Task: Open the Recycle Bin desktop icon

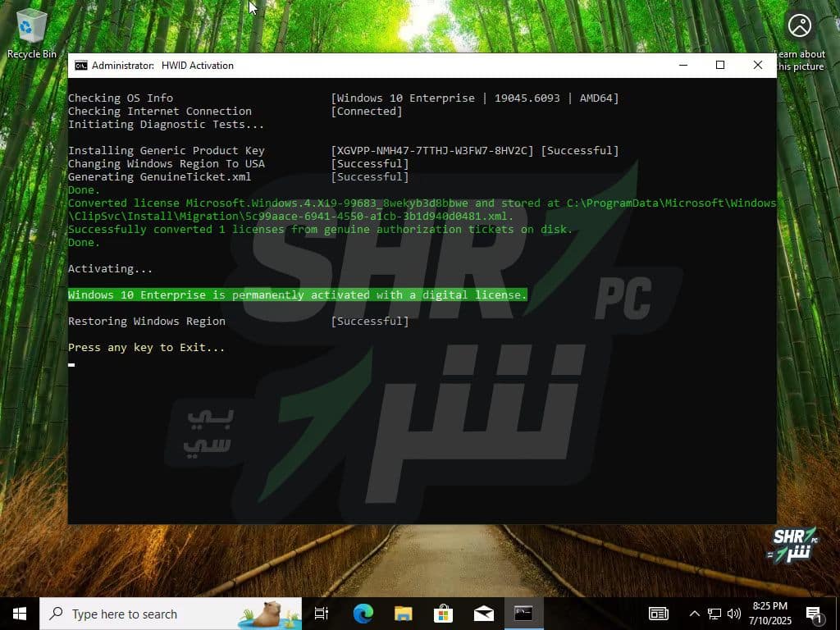Action: (x=31, y=33)
